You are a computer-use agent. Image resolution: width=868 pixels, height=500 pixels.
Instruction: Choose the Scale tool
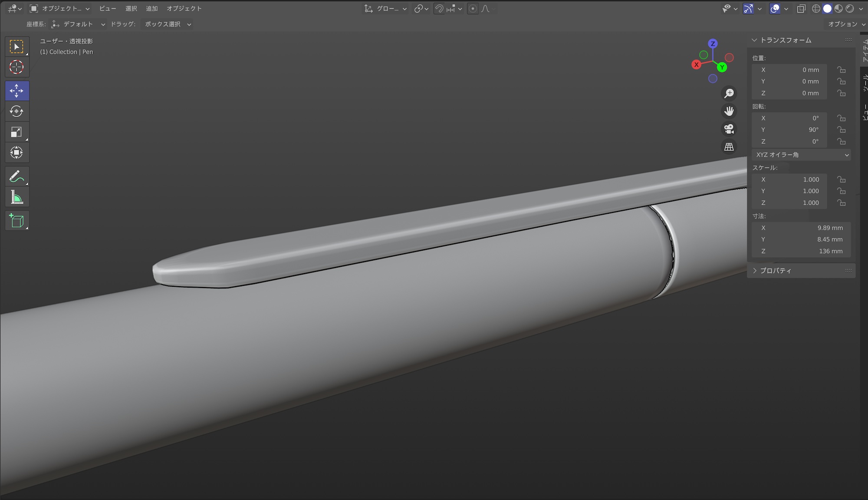(16, 132)
